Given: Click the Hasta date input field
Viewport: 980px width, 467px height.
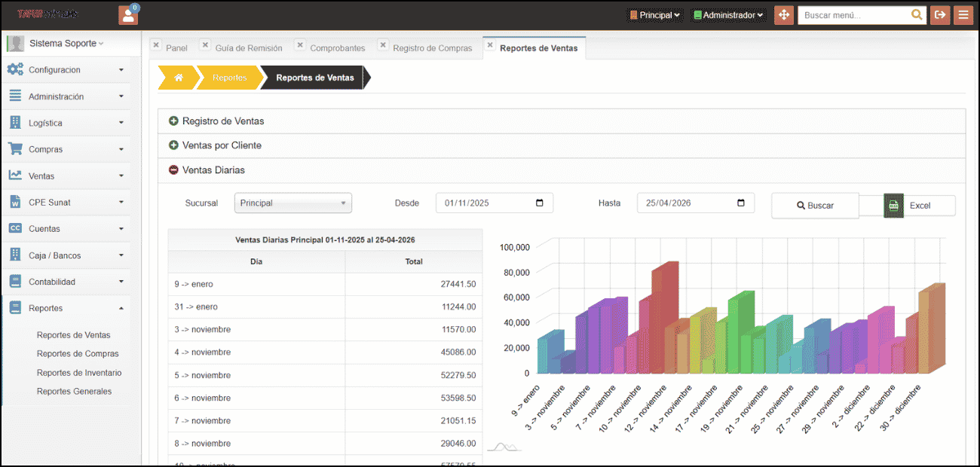Looking at the screenshot, I should (695, 203).
